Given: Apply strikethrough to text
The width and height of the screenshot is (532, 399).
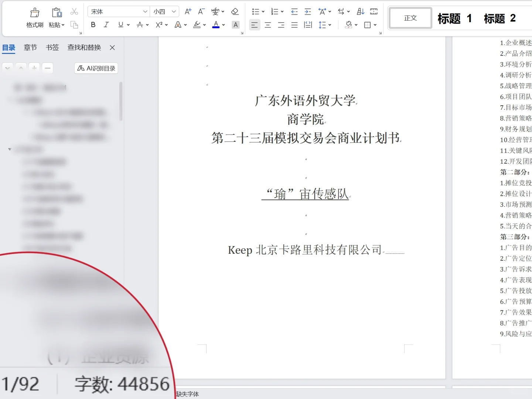Looking at the screenshot, I should (x=140, y=25).
